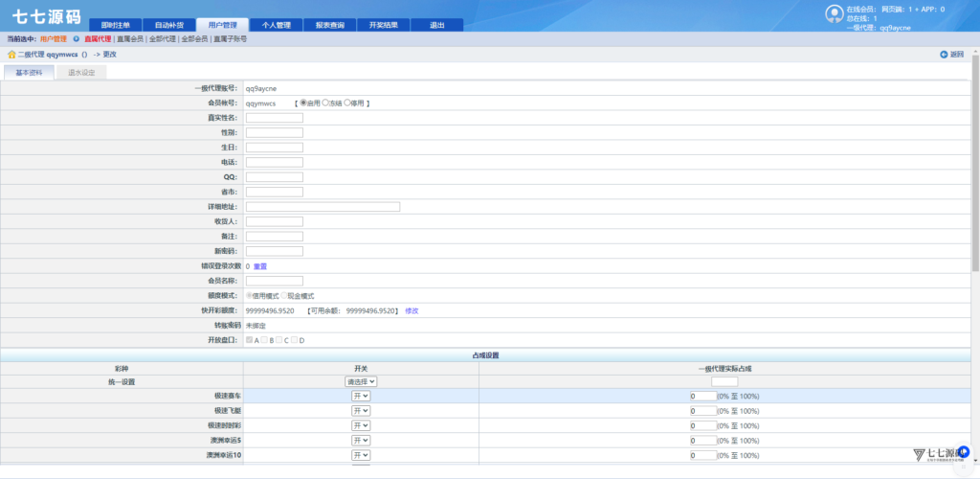Open the 报表查询 menu tab

coord(329,25)
